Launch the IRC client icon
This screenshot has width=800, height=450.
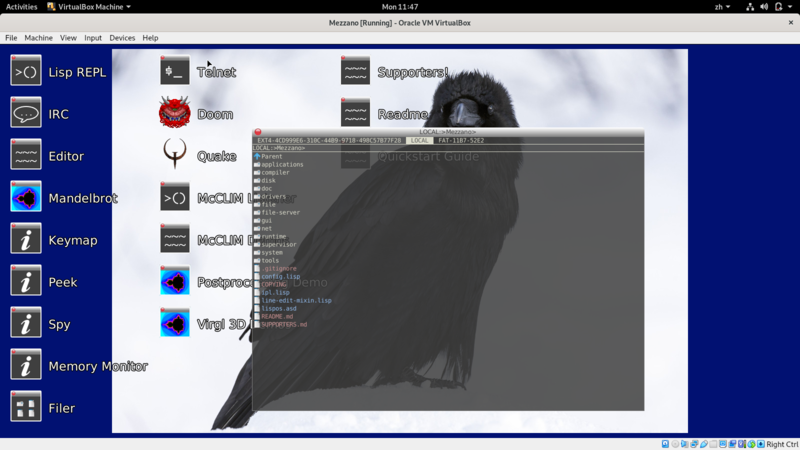[x=26, y=113]
